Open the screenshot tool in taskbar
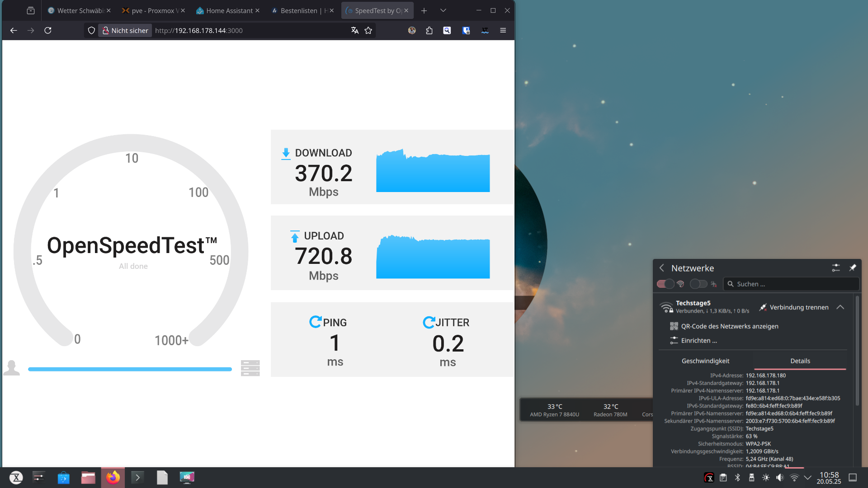Screen dimensions: 868x488 (187, 478)
